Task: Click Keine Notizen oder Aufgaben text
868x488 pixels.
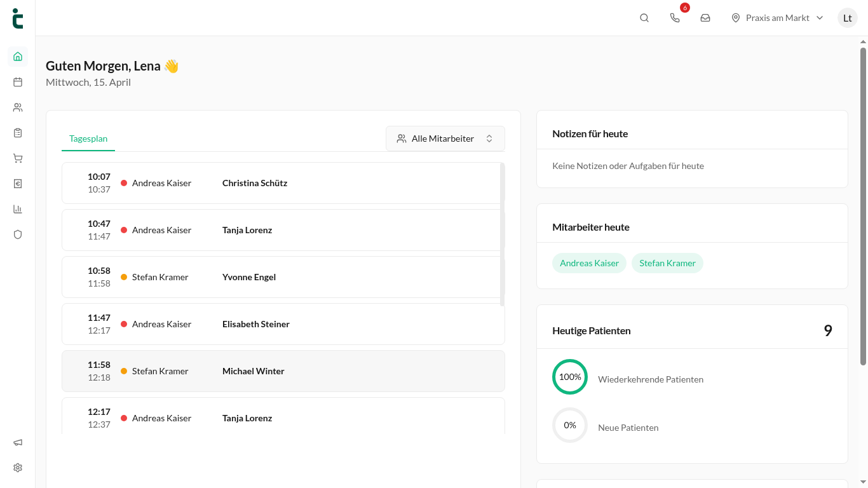Action: (x=628, y=166)
